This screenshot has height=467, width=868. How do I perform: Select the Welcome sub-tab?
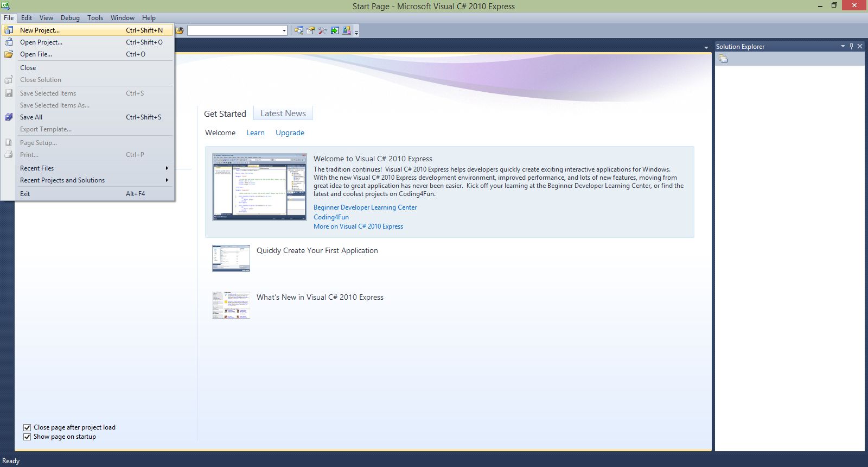click(x=220, y=132)
